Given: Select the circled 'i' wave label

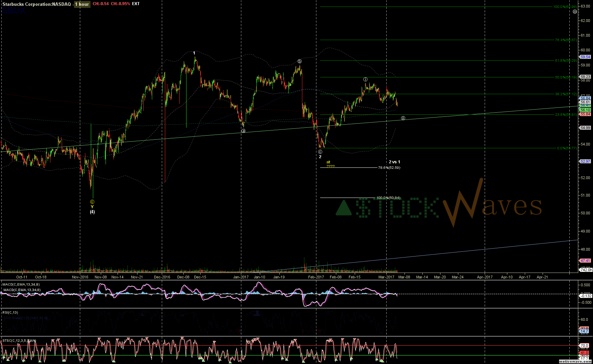Looking at the screenshot, I should click(x=365, y=79).
